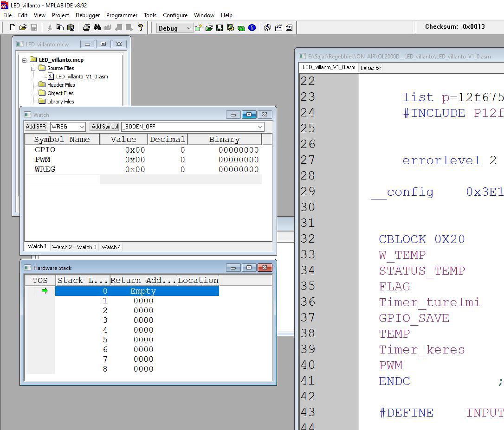Click the New File toolbar icon
Viewport: 504px width, 430px height.
13,28
